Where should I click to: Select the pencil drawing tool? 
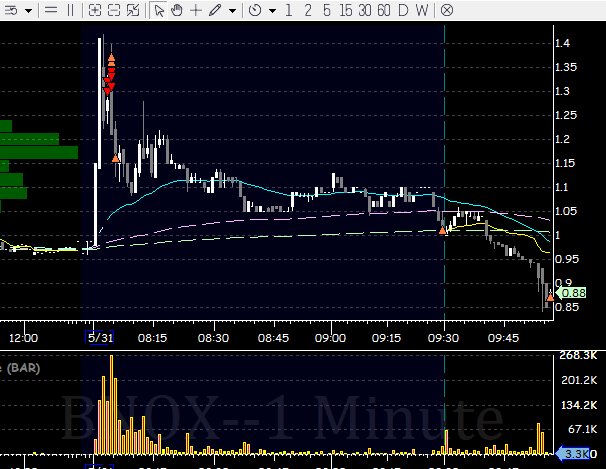pos(215,10)
